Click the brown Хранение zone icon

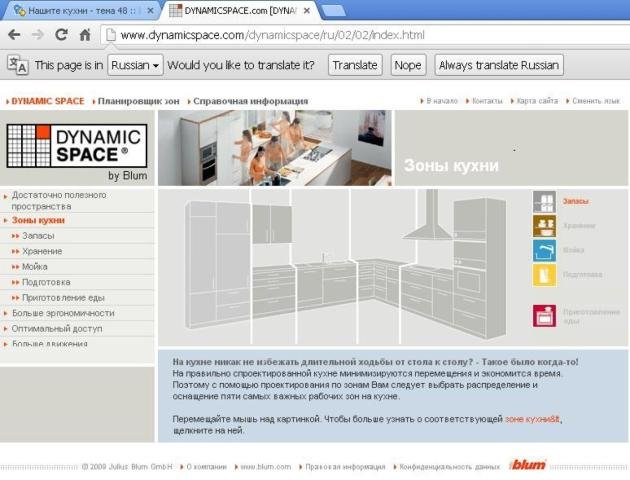[544, 226]
